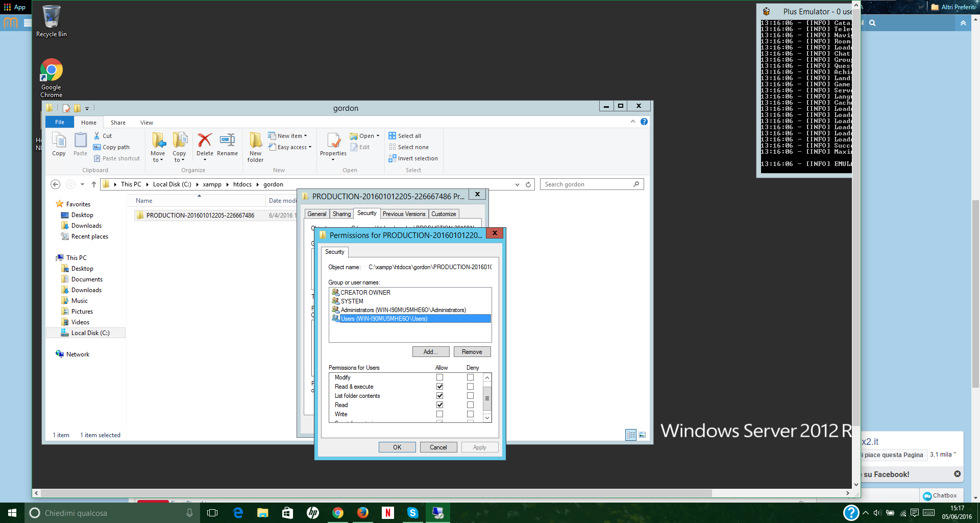Click OK in the Permissions dialog
Image resolution: width=980 pixels, height=523 pixels.
(x=397, y=447)
